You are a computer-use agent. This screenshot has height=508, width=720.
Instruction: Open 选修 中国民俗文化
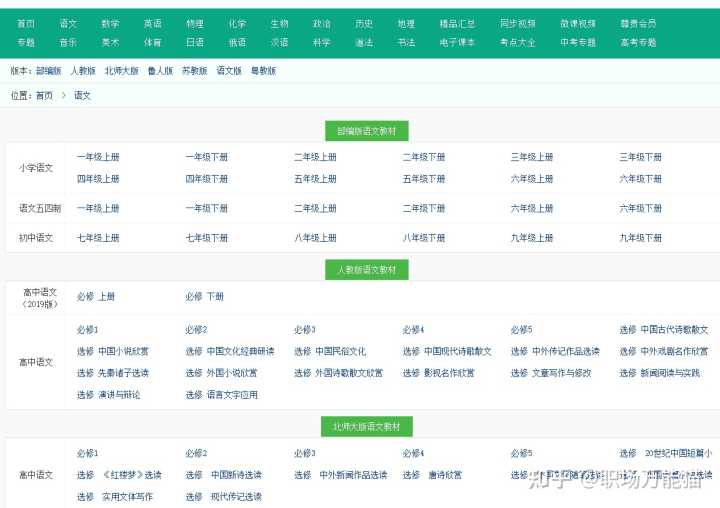[x=330, y=351]
